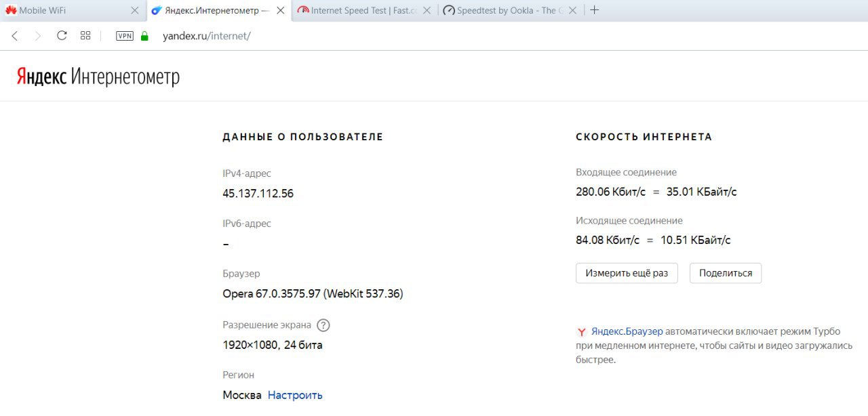Screen dimensions: 868x416
Task: Open the Speedtest by Ookla tab
Action: click(x=510, y=10)
